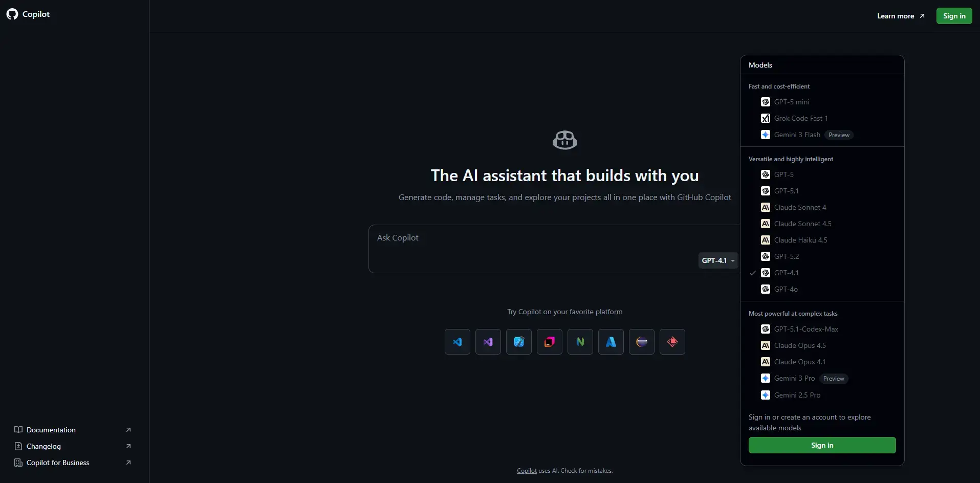Open the JetBrains IDEs icon

tap(550, 342)
